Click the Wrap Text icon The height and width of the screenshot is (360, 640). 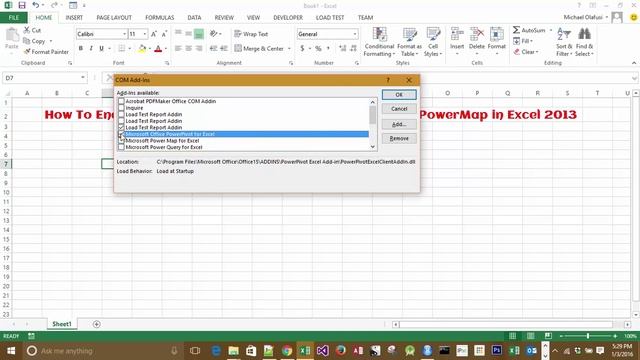(238, 34)
